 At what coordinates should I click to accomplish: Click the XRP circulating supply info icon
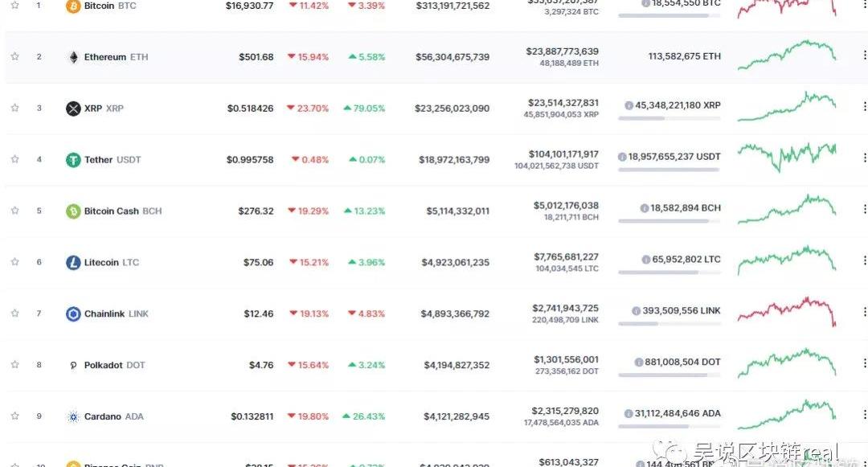(628, 105)
